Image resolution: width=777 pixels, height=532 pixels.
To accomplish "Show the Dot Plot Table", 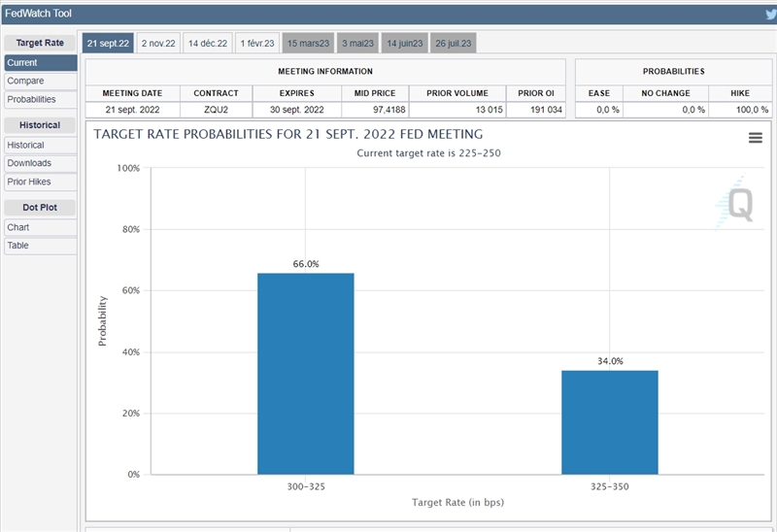I will click(x=39, y=246).
